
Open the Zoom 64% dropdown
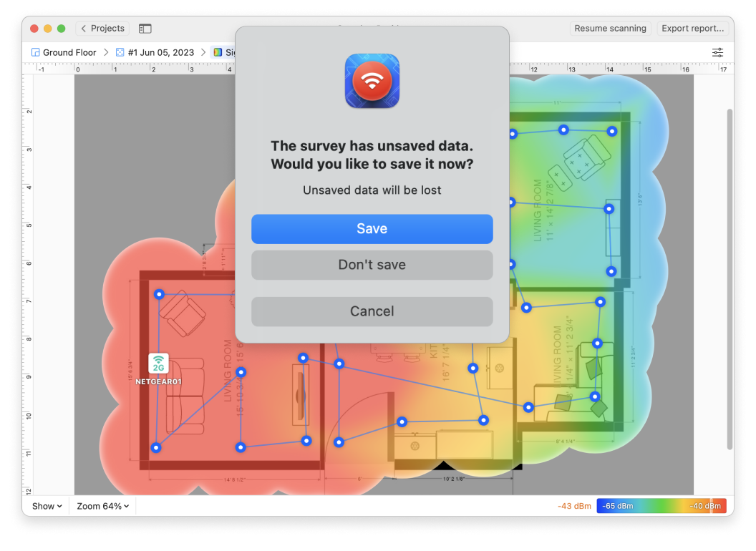(102, 506)
